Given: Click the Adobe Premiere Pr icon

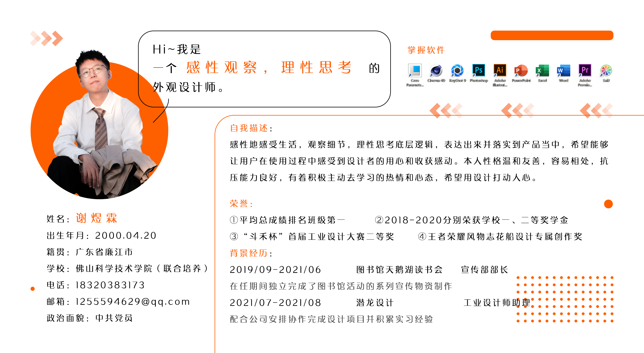Looking at the screenshot, I should pyautogui.click(x=585, y=70).
